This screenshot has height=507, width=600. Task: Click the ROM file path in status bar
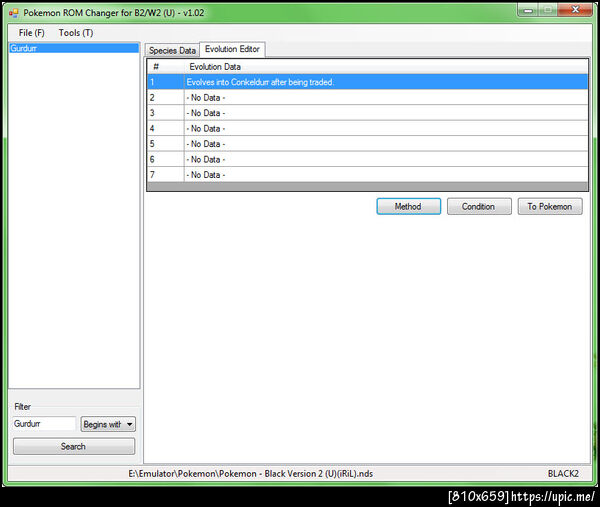tap(251, 474)
